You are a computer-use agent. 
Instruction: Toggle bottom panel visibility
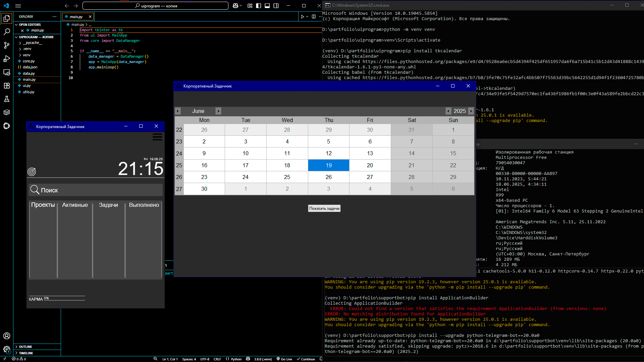pyautogui.click(x=267, y=6)
